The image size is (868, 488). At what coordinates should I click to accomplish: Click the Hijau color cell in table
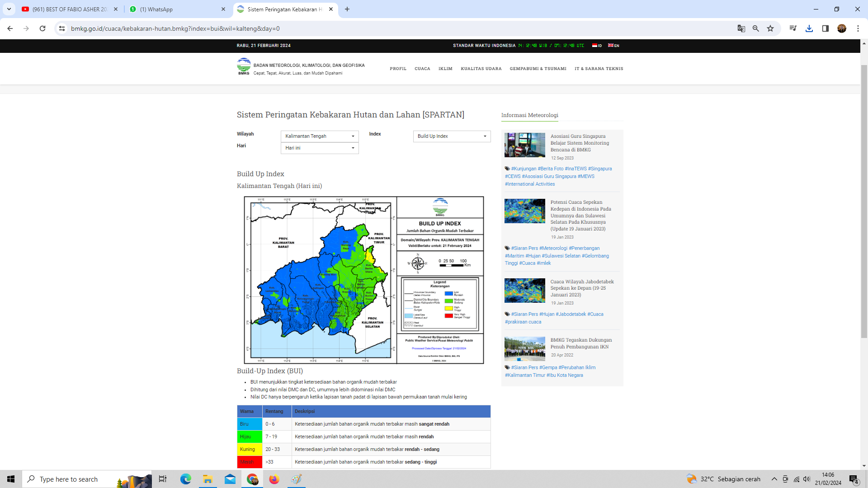click(x=250, y=436)
